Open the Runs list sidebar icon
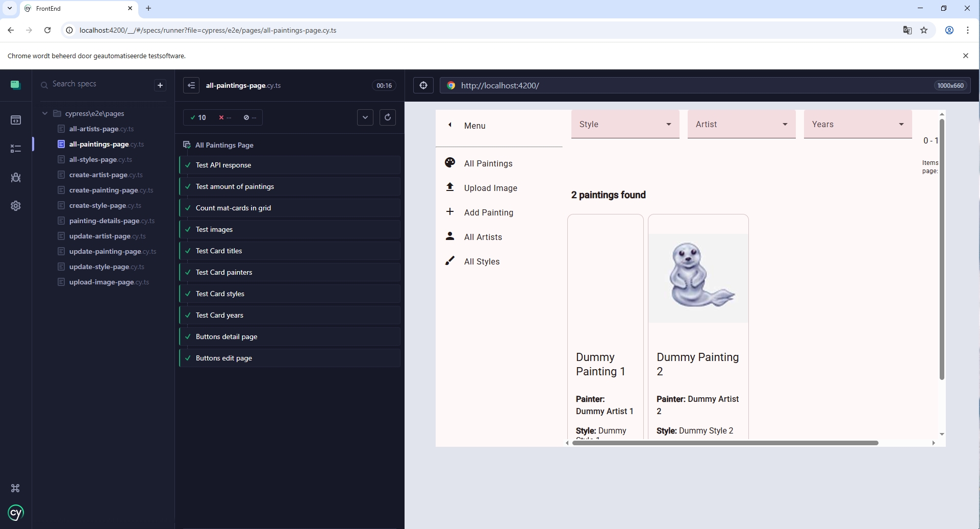The width and height of the screenshot is (980, 529). coord(16,149)
